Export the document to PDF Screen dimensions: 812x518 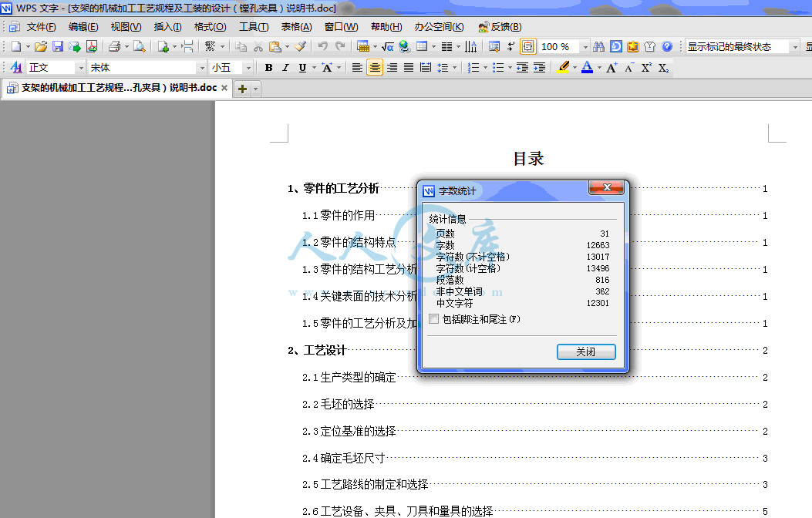coord(92,46)
